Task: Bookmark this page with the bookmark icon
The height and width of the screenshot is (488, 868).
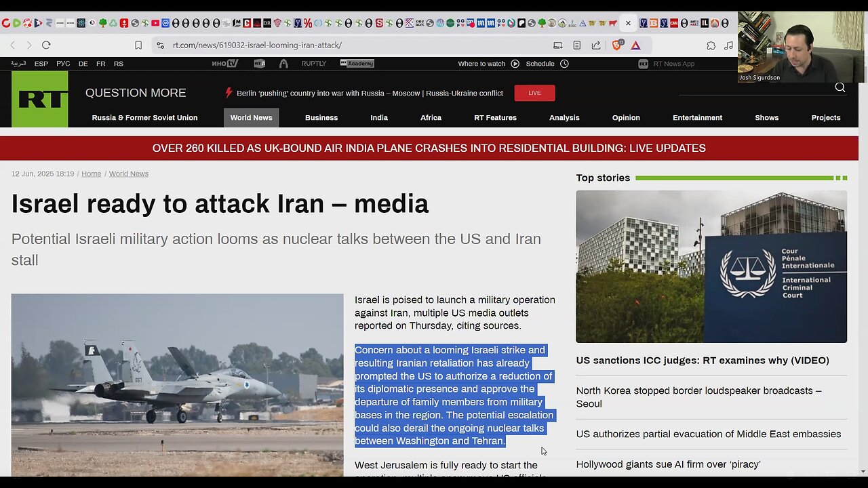Action: pos(138,45)
